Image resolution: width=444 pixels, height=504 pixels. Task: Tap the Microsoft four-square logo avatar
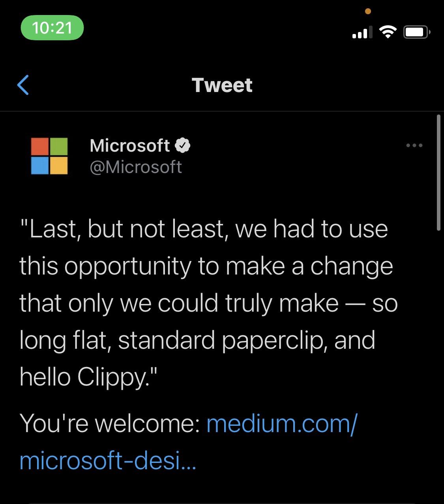pyautogui.click(x=49, y=156)
